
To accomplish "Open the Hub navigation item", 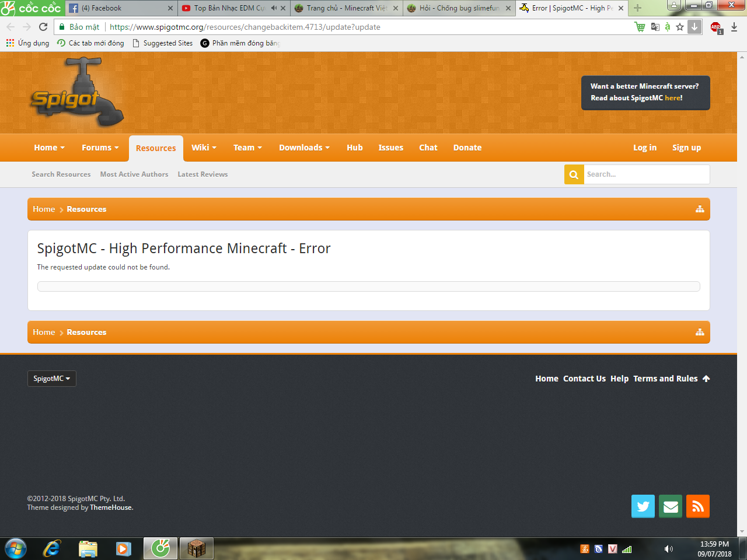I will pyautogui.click(x=355, y=148).
